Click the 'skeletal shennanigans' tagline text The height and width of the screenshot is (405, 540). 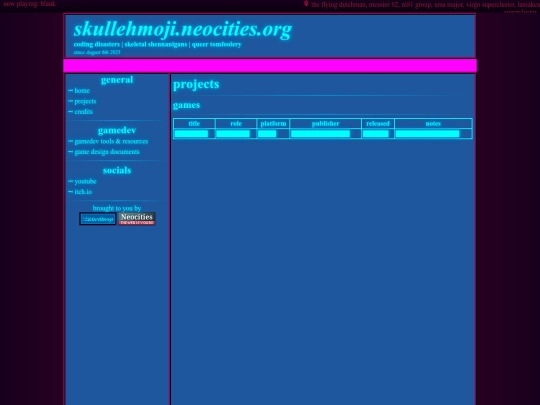(x=156, y=44)
